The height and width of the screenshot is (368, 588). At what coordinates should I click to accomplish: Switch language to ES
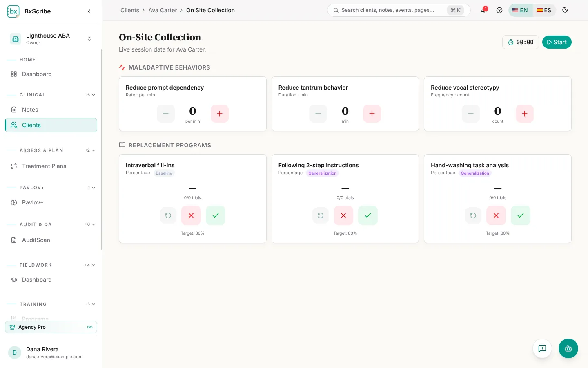pos(544,10)
